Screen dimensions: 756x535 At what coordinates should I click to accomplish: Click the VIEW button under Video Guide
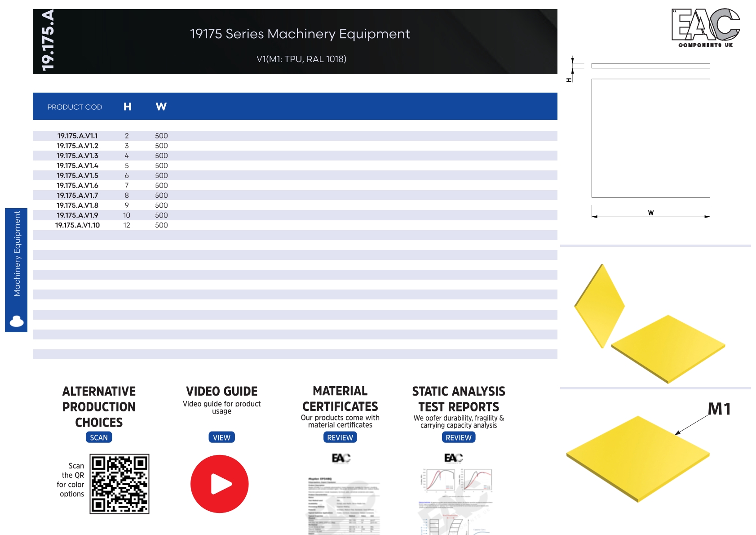pos(221,437)
